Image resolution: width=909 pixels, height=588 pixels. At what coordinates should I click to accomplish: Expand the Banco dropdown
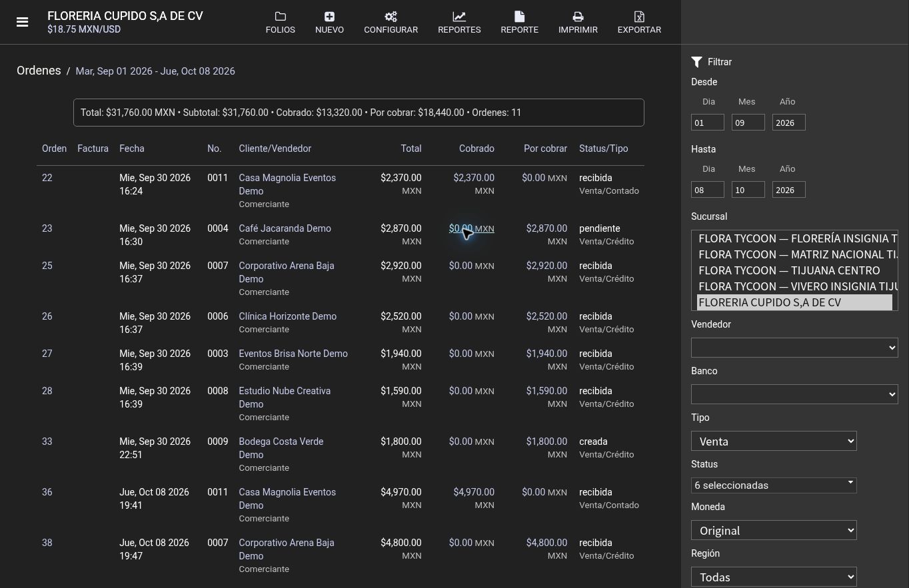point(794,394)
